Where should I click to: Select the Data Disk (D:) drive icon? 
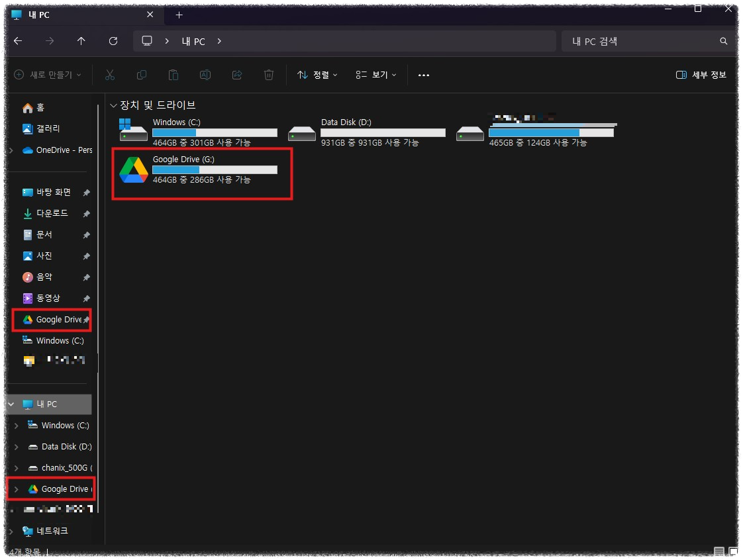[302, 134]
